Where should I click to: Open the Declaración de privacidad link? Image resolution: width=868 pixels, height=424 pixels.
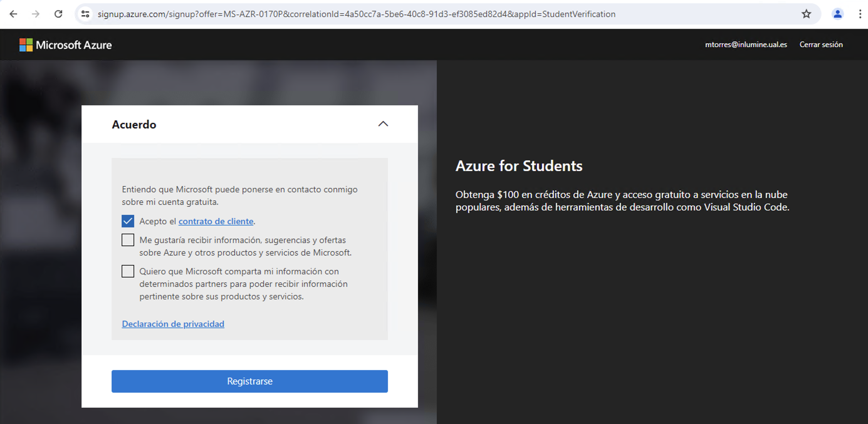[x=173, y=324]
